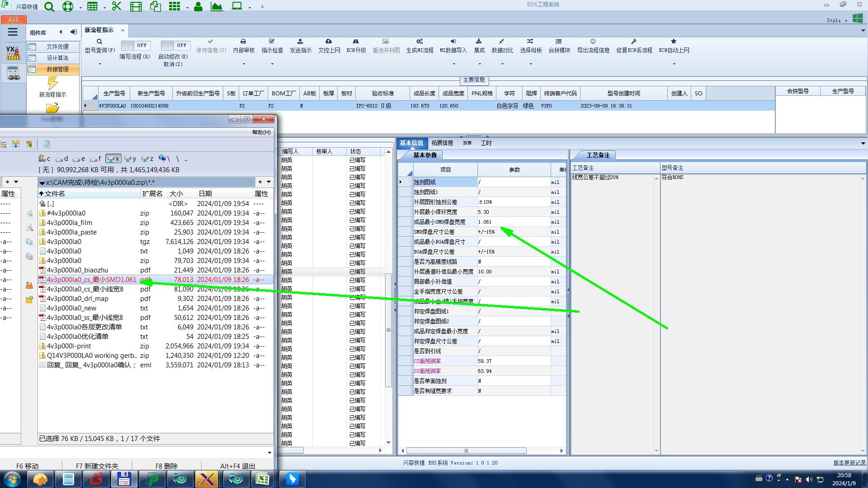868x488 pixels.
Task: Click the 内部审核 printer icon
Action: [x=243, y=42]
